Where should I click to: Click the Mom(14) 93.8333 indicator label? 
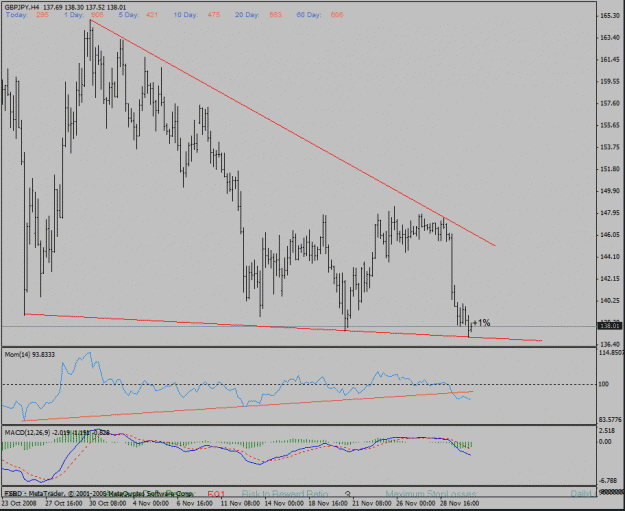(x=30, y=354)
